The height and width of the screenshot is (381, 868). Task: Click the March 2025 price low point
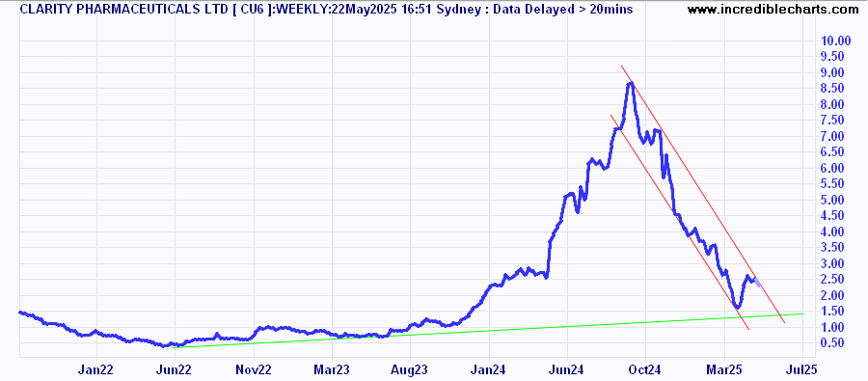[738, 308]
